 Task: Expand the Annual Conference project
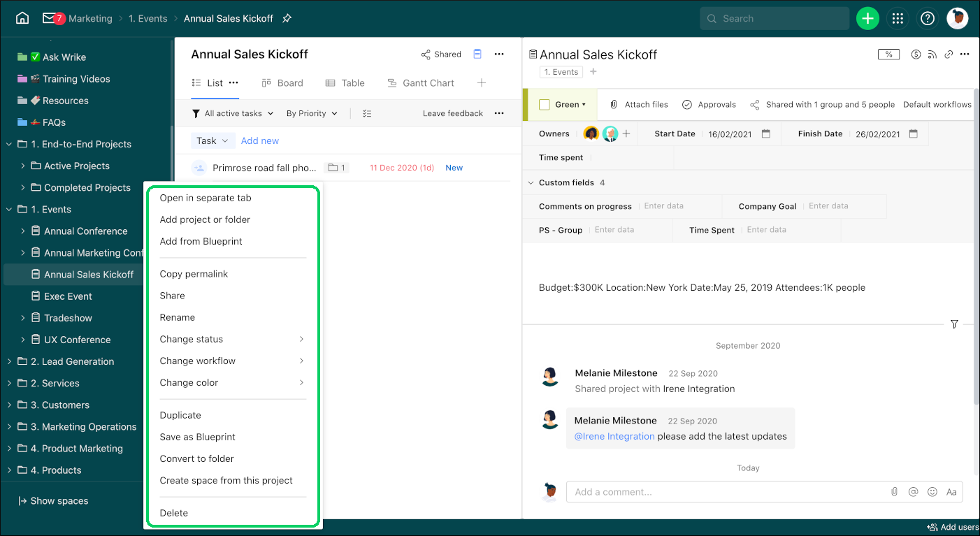23,231
